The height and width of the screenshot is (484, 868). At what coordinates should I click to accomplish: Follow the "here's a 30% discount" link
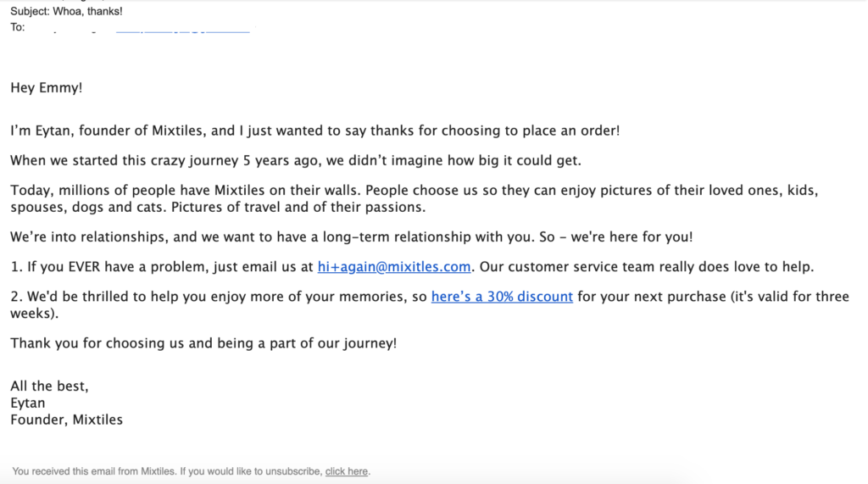[502, 297]
